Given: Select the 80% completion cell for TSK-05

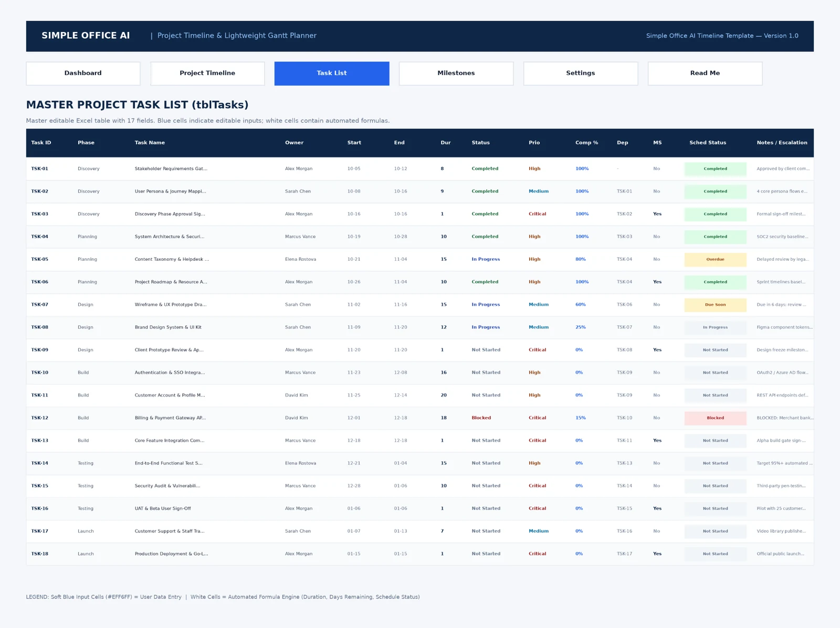Looking at the screenshot, I should [581, 260].
